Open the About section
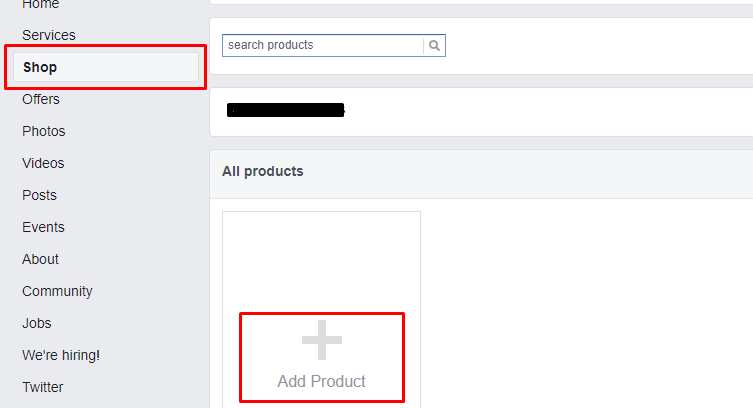 40,259
